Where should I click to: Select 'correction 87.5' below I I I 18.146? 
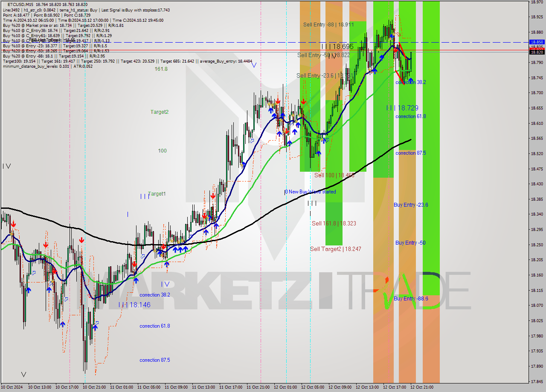tap(154, 360)
